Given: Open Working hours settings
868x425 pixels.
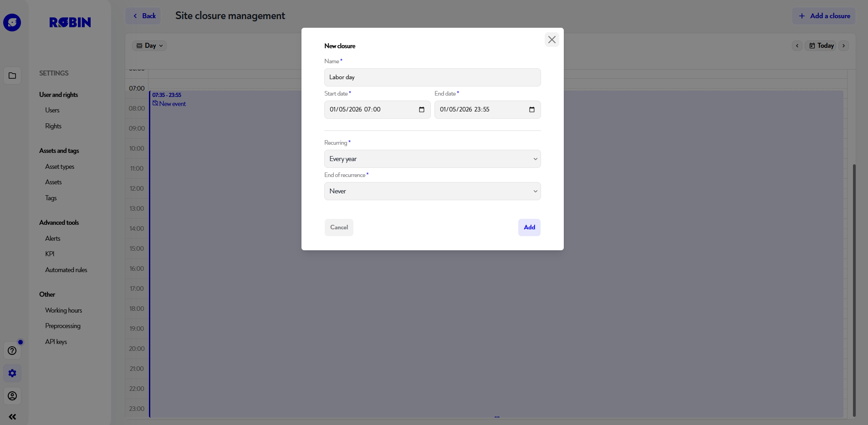Looking at the screenshot, I should pos(63,310).
